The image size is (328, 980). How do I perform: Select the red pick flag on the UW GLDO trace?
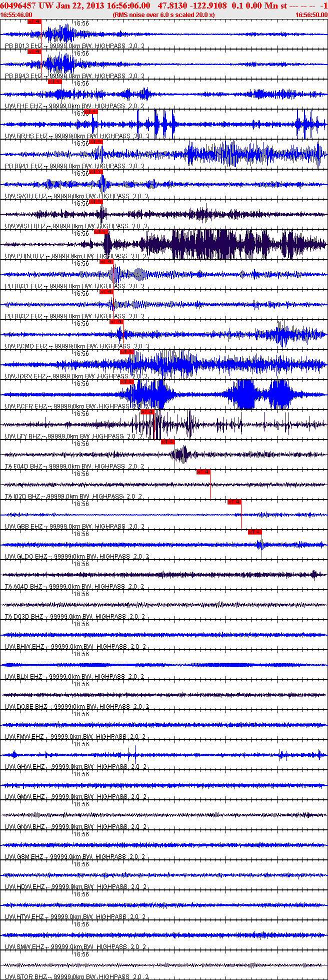coord(254,532)
